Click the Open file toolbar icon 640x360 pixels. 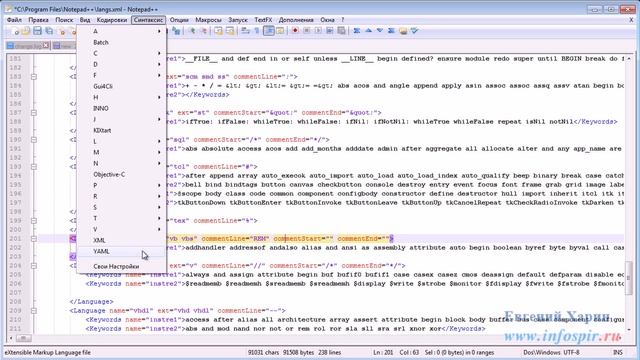pyautogui.click(x=26, y=31)
